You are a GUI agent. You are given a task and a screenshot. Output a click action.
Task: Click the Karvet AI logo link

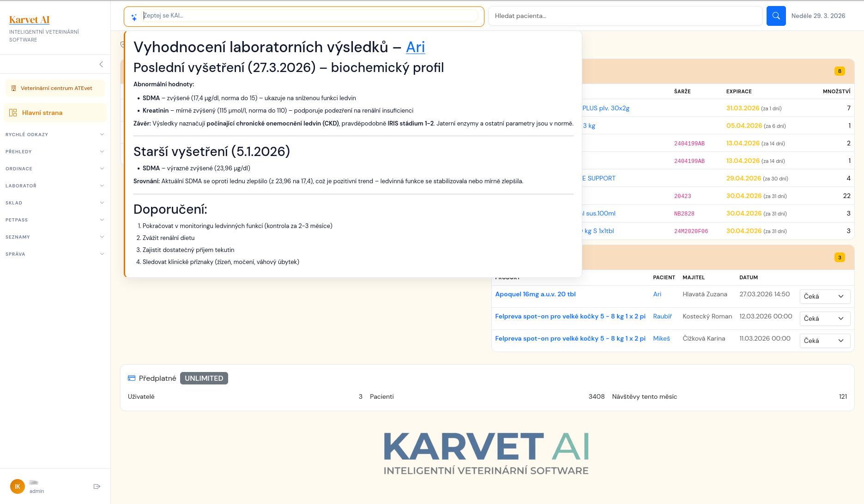coord(29,19)
